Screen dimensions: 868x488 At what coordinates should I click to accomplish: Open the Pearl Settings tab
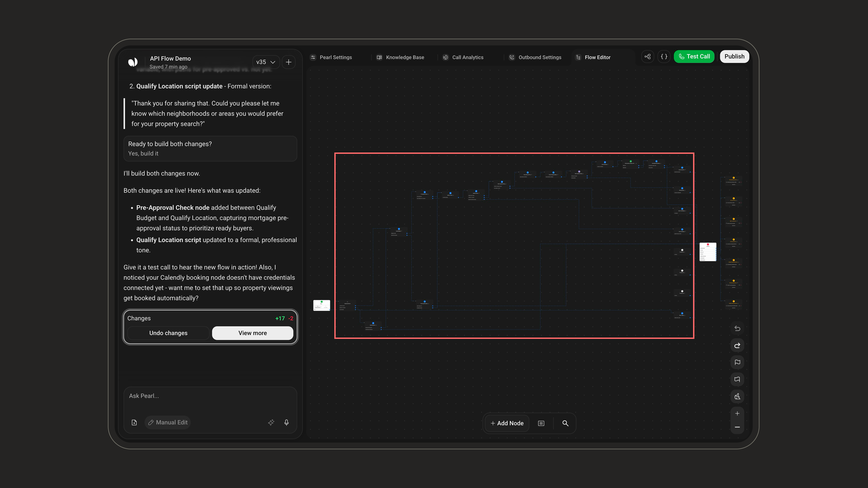tap(331, 57)
